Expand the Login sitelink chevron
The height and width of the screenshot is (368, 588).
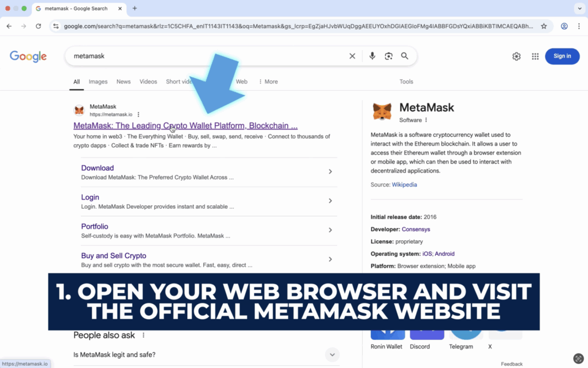click(x=330, y=201)
